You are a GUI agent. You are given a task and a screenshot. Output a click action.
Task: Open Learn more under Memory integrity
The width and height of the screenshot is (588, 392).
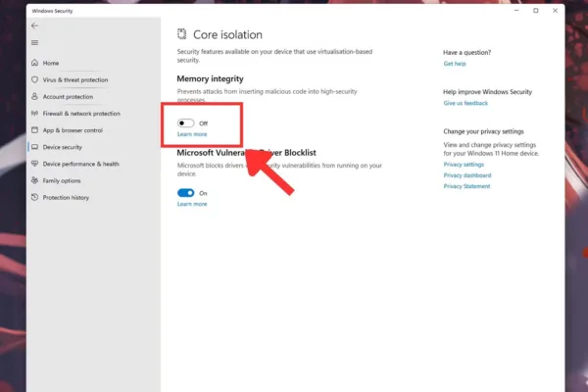coord(192,134)
